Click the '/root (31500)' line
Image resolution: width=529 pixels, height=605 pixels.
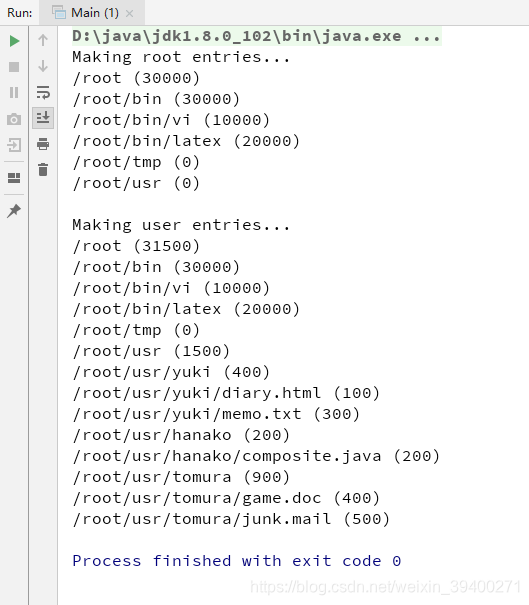[x=136, y=246]
